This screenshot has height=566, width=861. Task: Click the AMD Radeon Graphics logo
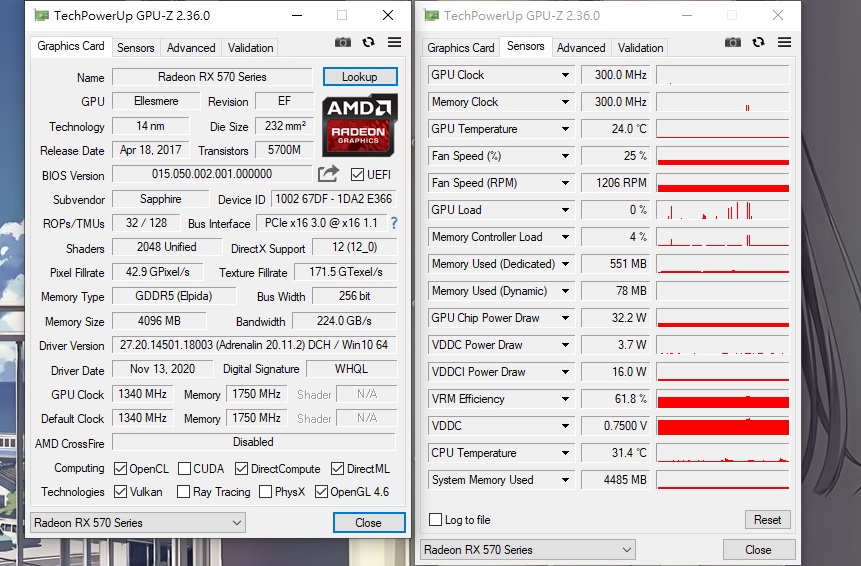(360, 126)
